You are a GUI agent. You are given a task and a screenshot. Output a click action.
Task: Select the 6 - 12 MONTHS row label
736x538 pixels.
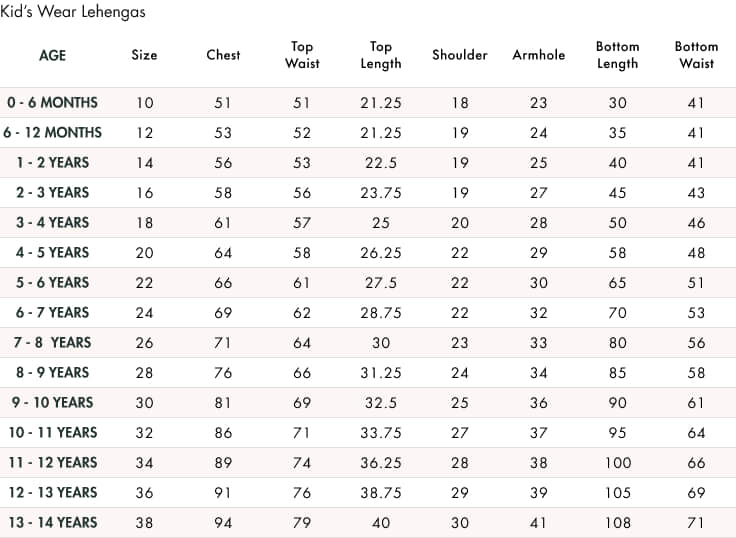click(x=53, y=132)
